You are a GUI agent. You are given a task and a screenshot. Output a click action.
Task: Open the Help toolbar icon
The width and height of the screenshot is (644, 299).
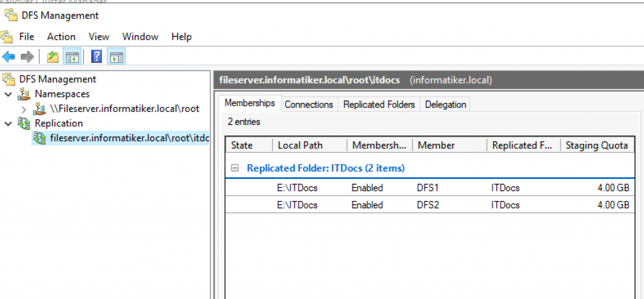[x=96, y=57]
